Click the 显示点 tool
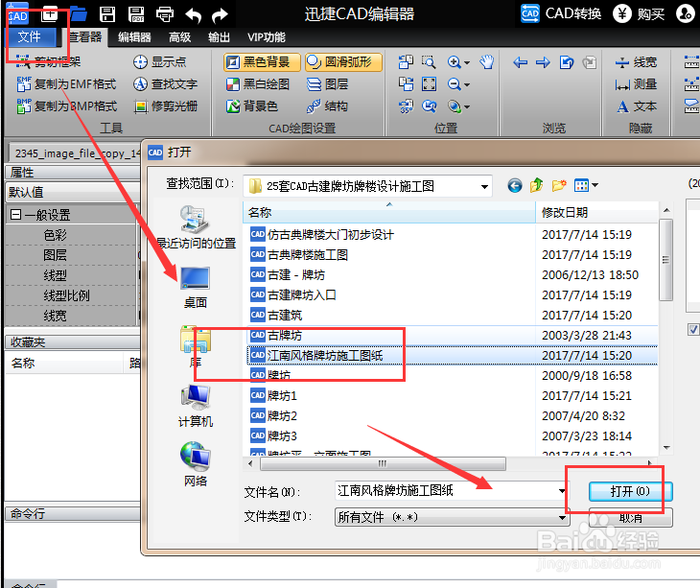 pos(160,61)
